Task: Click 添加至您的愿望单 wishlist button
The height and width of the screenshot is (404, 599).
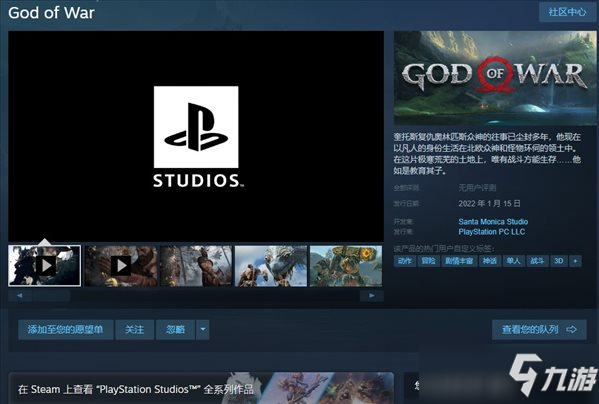Action: pos(66,330)
